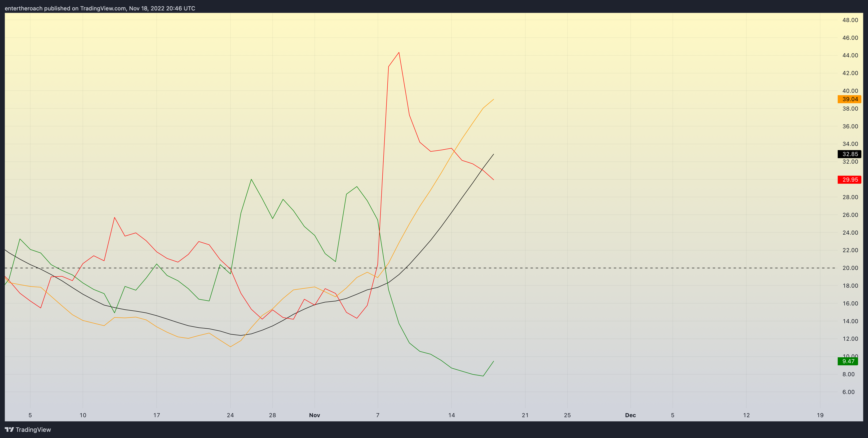Click the 46.00 price axis label
868x438 pixels.
point(850,38)
